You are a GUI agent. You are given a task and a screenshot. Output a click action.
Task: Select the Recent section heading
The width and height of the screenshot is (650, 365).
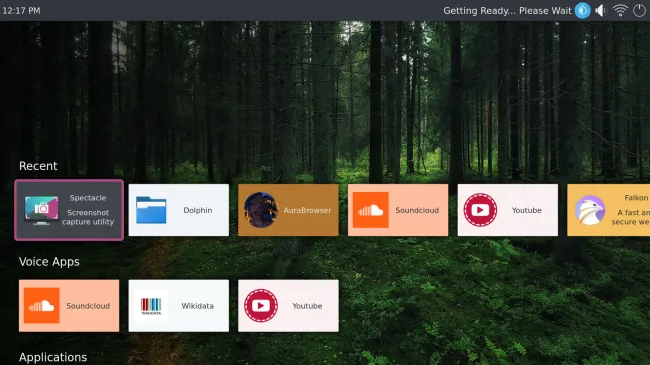[x=38, y=166]
